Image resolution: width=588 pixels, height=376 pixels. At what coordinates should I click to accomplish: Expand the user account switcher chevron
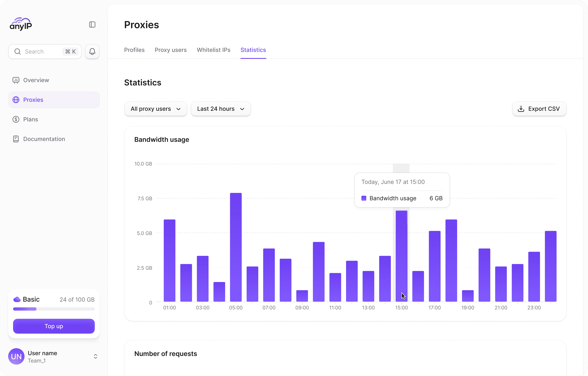96,356
